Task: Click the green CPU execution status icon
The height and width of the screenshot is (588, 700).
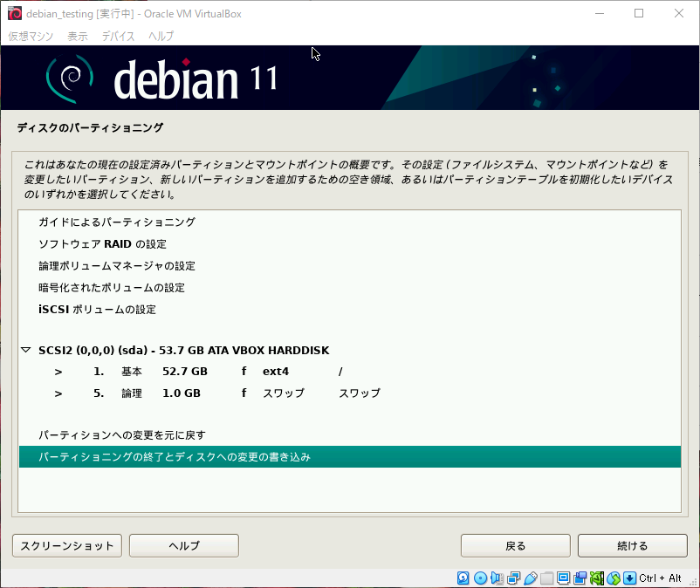Action: (x=597, y=578)
